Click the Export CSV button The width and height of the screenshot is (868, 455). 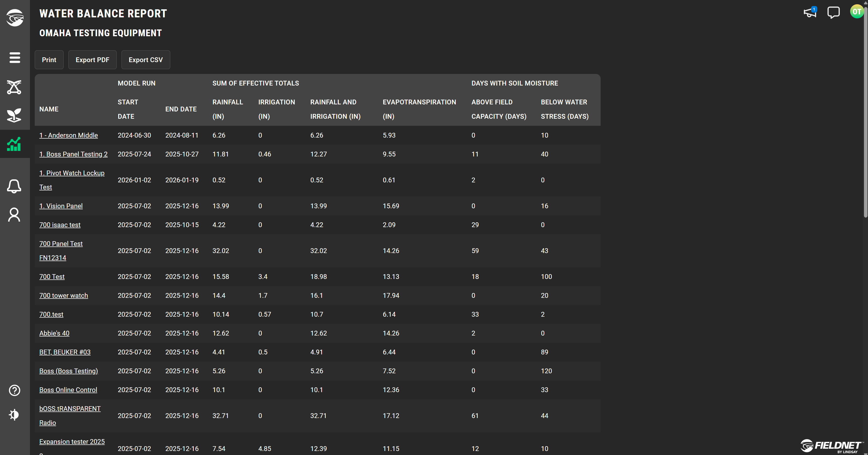click(146, 60)
